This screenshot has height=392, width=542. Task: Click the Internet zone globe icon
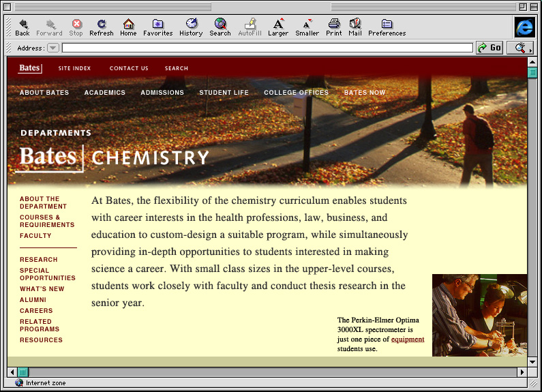(19, 382)
